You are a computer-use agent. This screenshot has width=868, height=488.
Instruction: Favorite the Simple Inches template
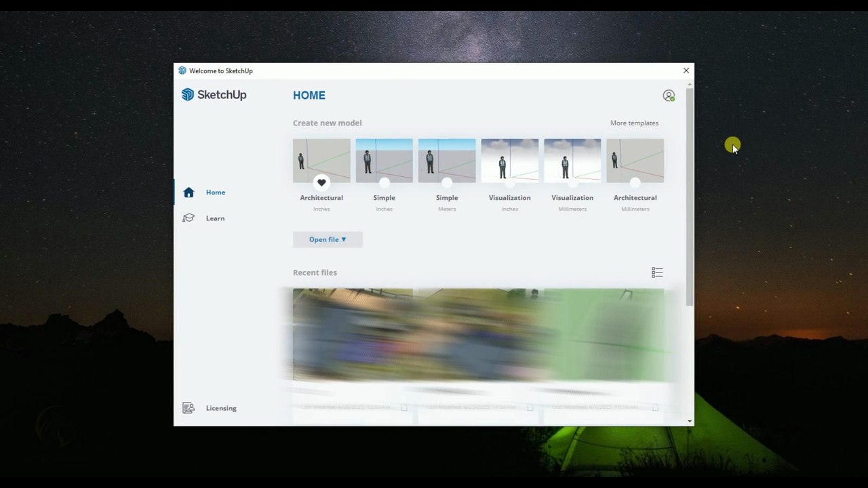[x=384, y=182]
